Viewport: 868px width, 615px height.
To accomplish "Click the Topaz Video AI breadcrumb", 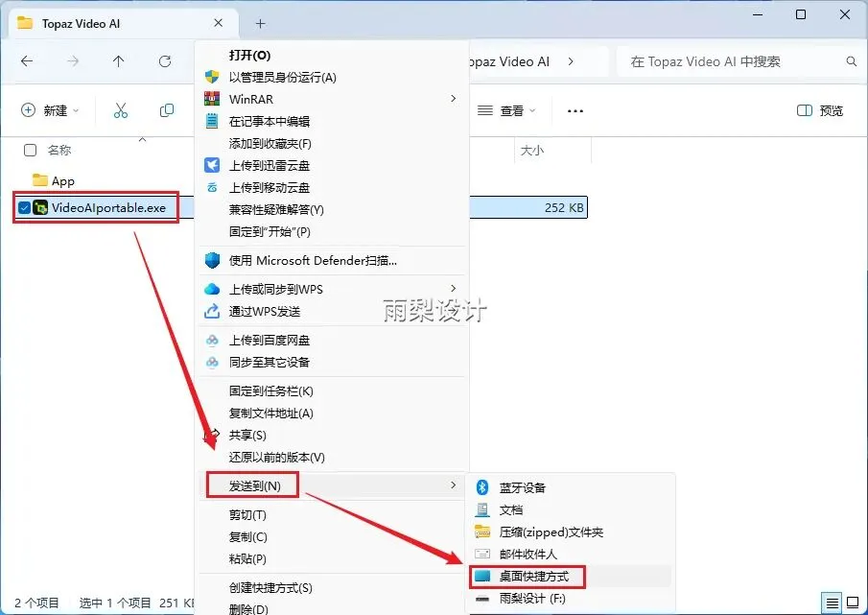I will (x=509, y=61).
